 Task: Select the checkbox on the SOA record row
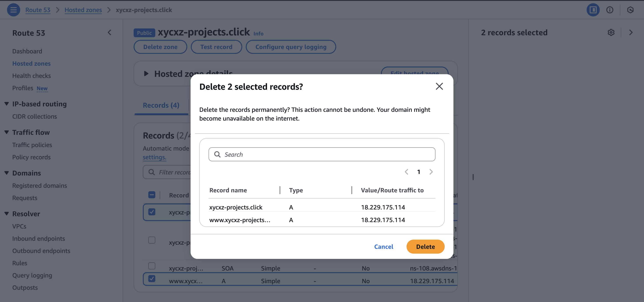pyautogui.click(x=152, y=266)
